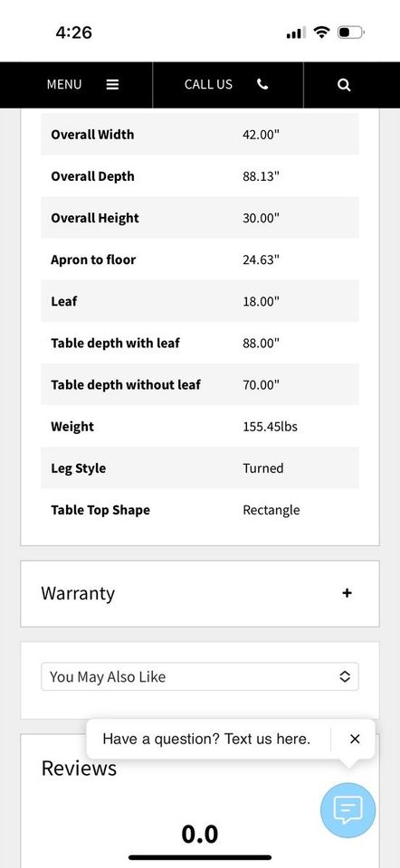Viewport: 400px width, 868px height.
Task: Tap the Warranty heading
Action: click(78, 593)
